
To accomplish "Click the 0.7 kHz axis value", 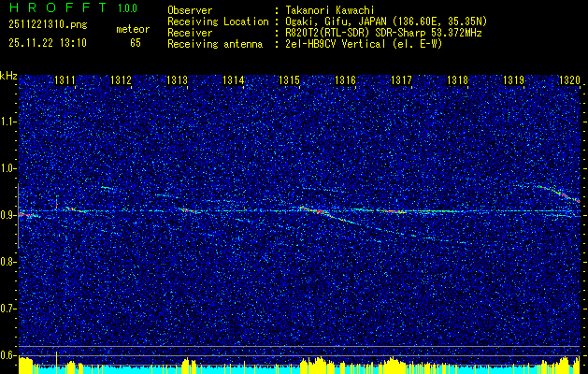I will pyautogui.click(x=7, y=309).
